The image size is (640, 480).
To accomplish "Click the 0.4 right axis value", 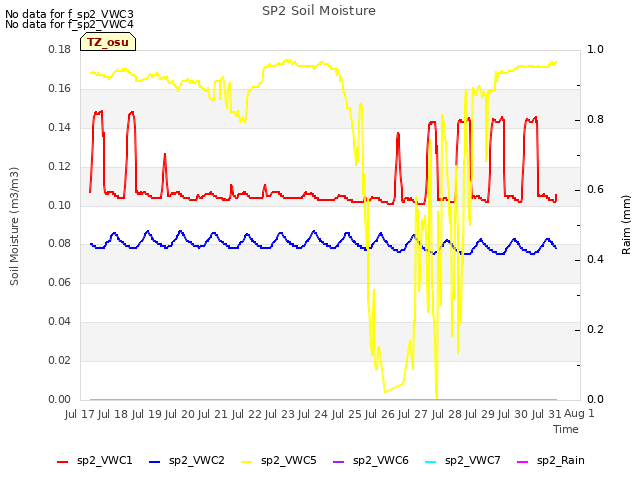I will [x=595, y=260].
